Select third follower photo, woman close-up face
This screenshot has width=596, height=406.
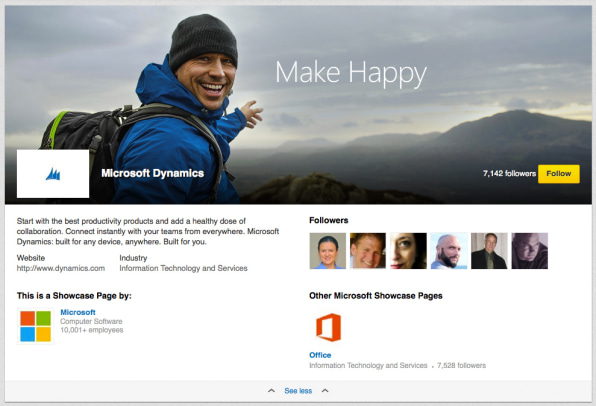(408, 251)
